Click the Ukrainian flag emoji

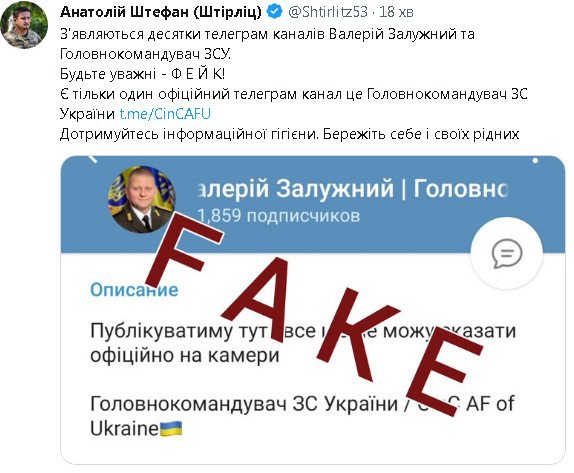[171, 428]
